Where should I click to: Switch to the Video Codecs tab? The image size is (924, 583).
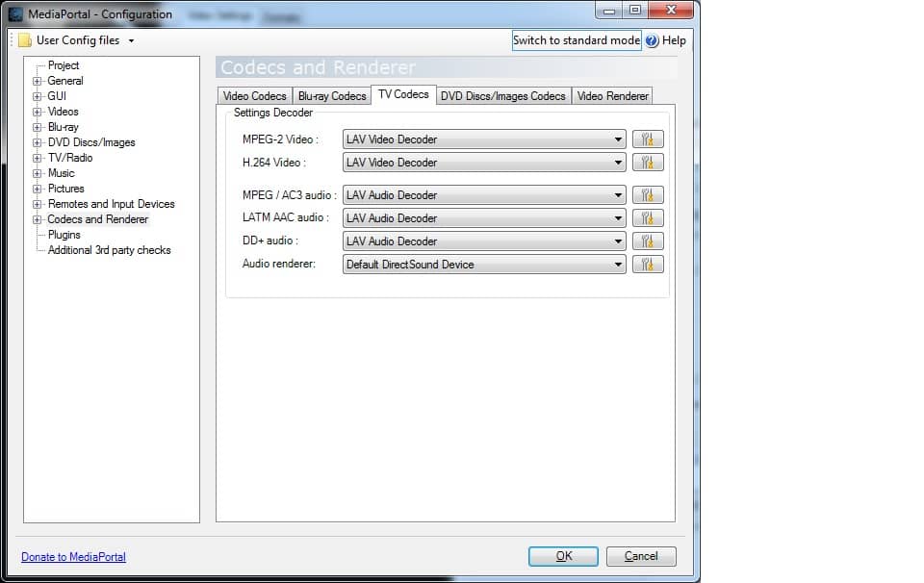click(x=254, y=96)
